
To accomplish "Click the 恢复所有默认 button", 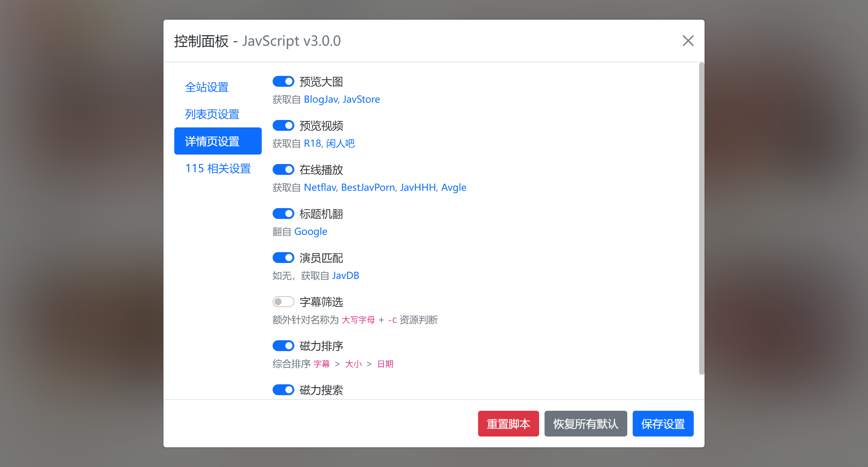I will pyautogui.click(x=586, y=424).
